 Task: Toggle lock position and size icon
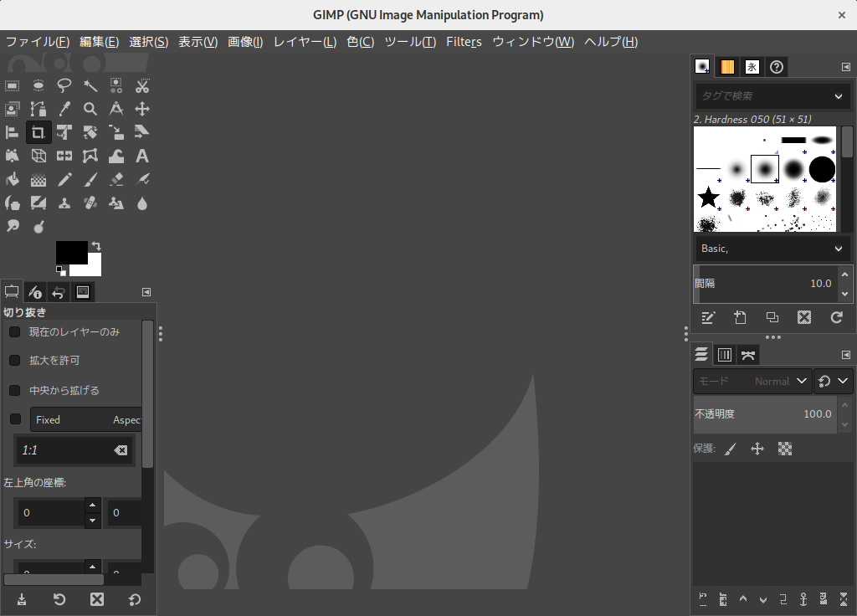pos(757,449)
